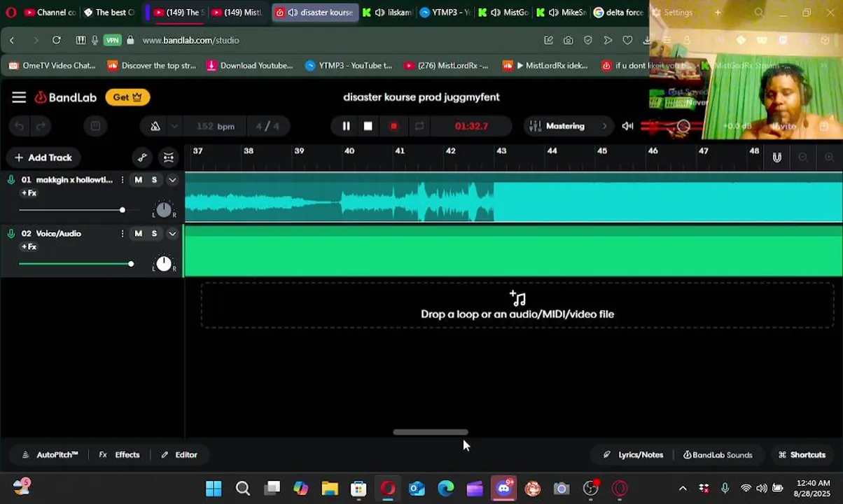Click +Fx on track 01
Screen dimensions: 843x504
29,193
